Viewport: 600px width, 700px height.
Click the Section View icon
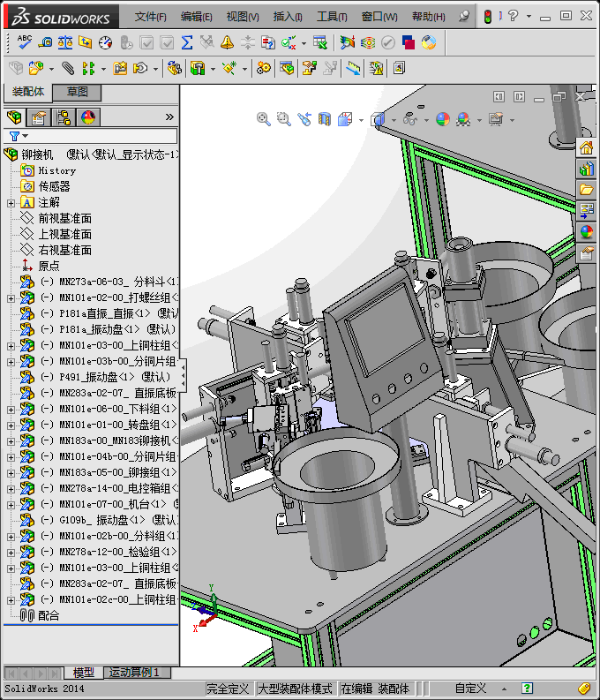(325, 119)
